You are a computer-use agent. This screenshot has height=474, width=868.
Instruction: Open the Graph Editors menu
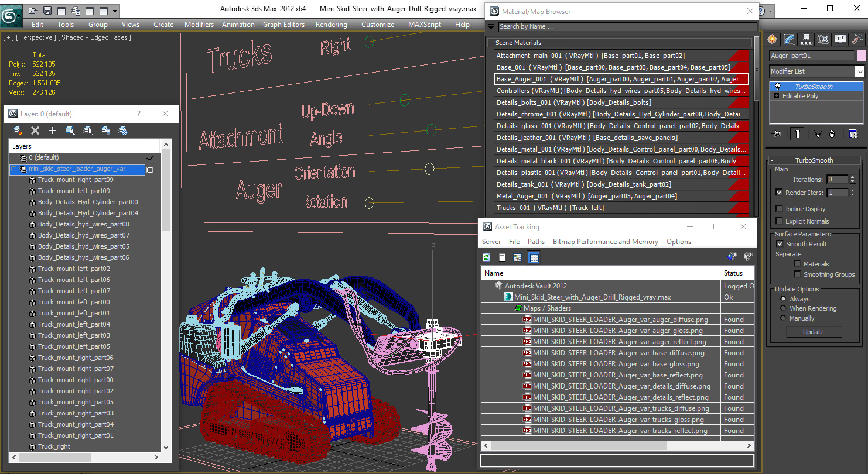[283, 25]
